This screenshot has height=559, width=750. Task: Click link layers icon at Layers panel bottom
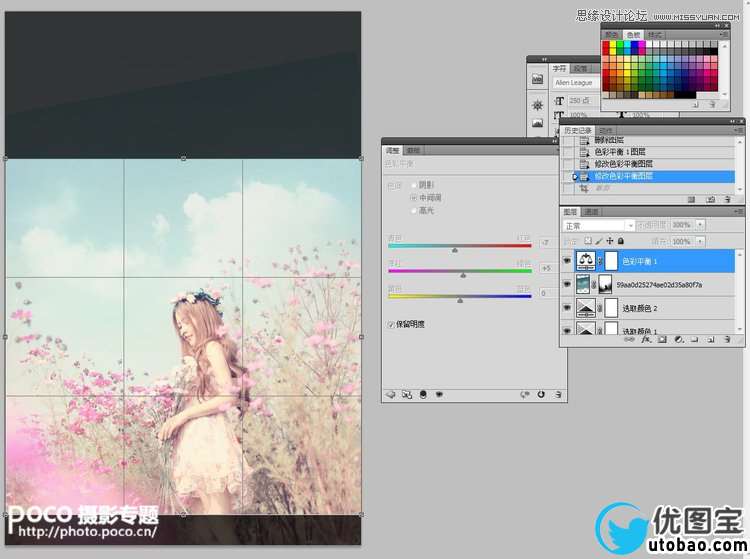click(x=629, y=339)
